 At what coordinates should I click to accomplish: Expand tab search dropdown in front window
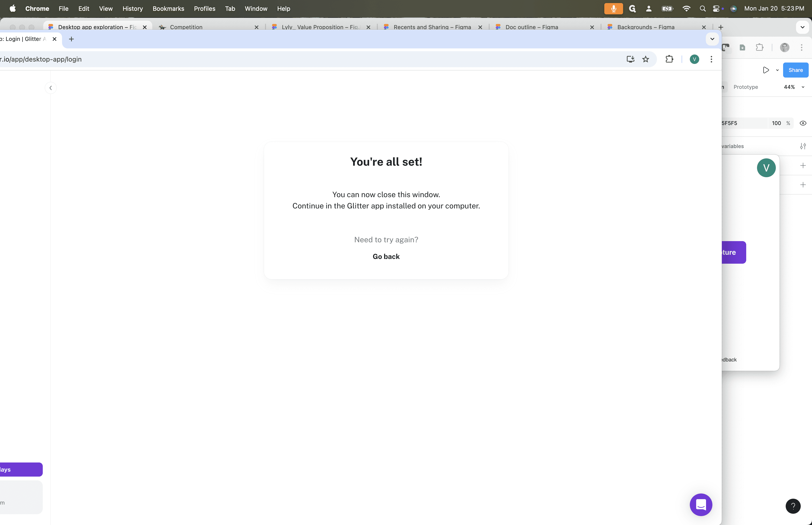tap(712, 39)
